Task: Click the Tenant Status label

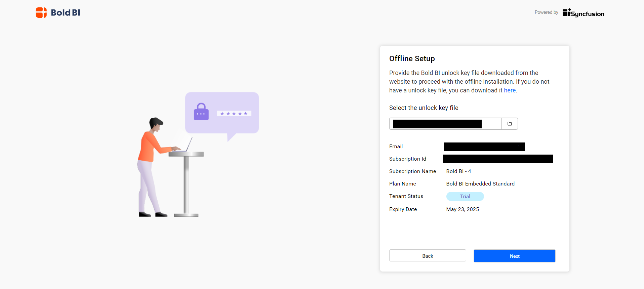Action: tap(406, 196)
